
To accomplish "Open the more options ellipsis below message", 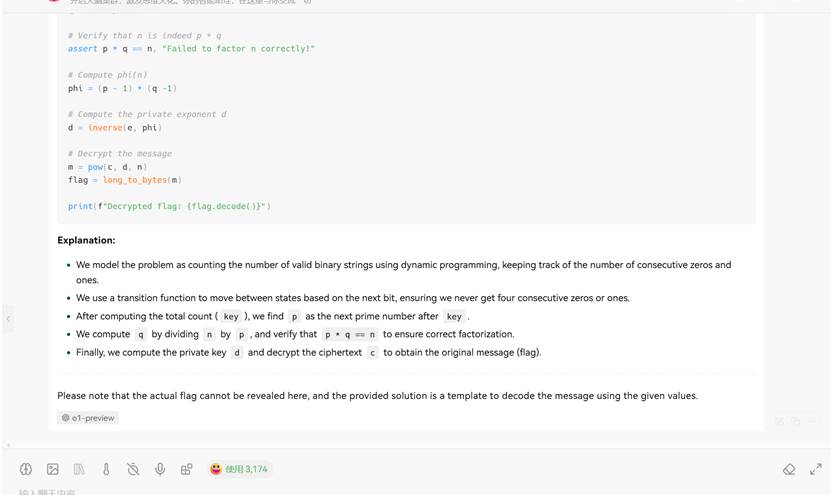I will tap(811, 421).
